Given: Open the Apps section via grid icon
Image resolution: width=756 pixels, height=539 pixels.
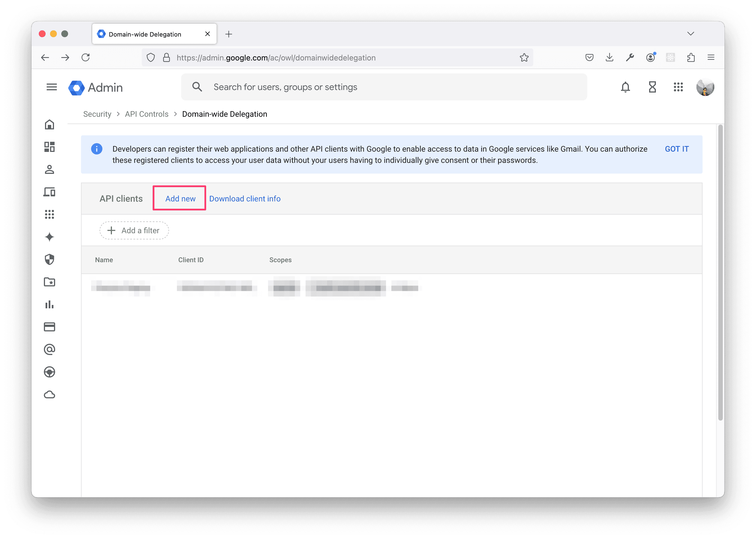Looking at the screenshot, I should click(x=49, y=214).
